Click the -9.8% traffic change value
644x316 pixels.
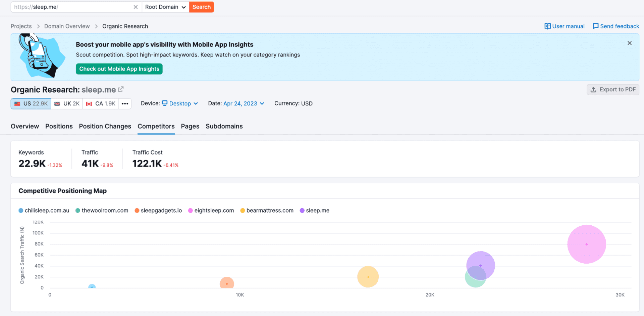tap(107, 165)
